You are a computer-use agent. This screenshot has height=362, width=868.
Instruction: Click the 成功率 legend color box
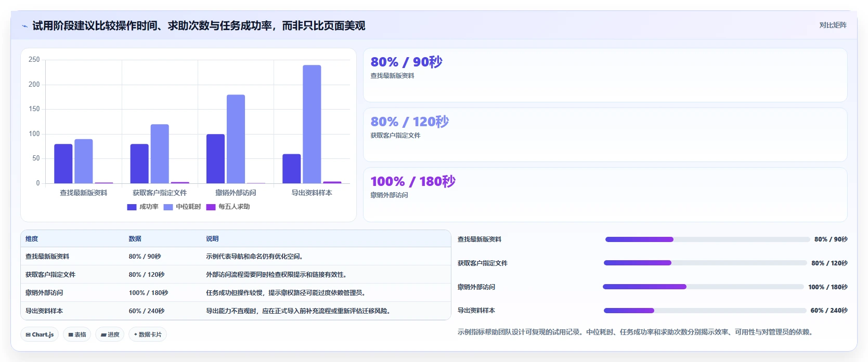click(132, 207)
